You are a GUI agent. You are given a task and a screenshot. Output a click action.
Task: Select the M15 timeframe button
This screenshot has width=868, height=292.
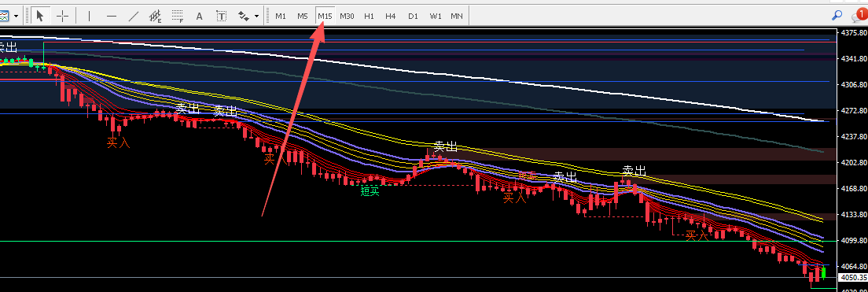tap(325, 16)
